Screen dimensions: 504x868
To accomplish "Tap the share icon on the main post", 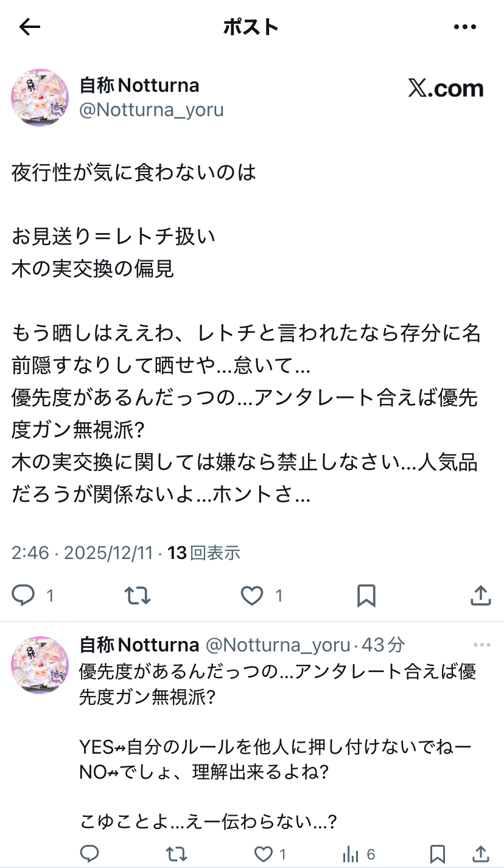I will pyautogui.click(x=480, y=595).
